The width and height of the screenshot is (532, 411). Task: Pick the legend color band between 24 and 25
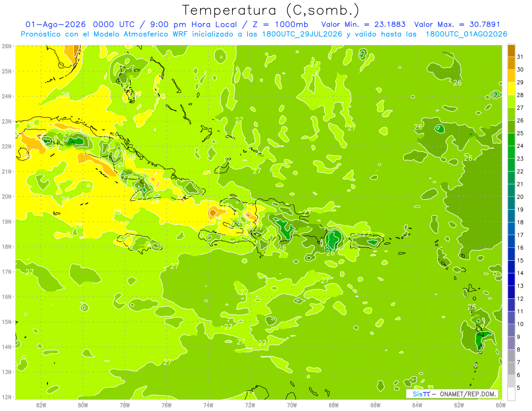pyautogui.click(x=511, y=140)
